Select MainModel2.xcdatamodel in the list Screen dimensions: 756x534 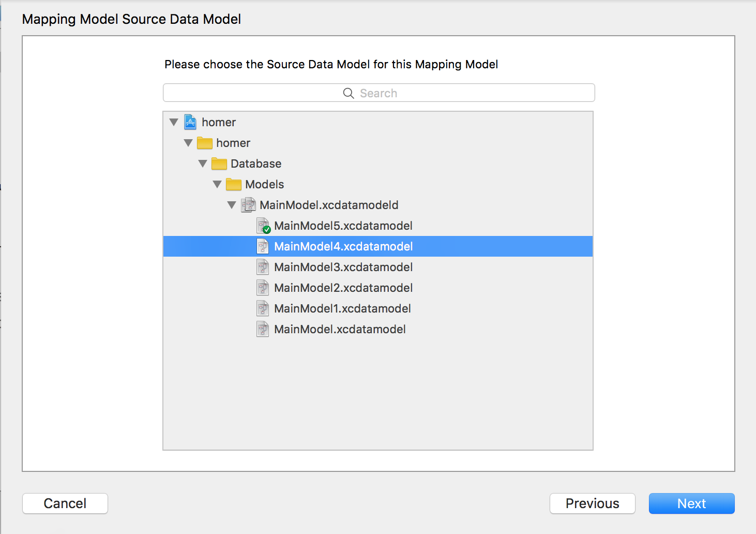[343, 288]
